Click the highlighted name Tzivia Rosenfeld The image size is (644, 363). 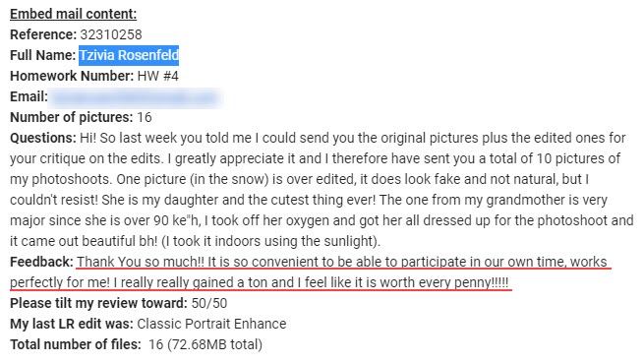coord(129,55)
